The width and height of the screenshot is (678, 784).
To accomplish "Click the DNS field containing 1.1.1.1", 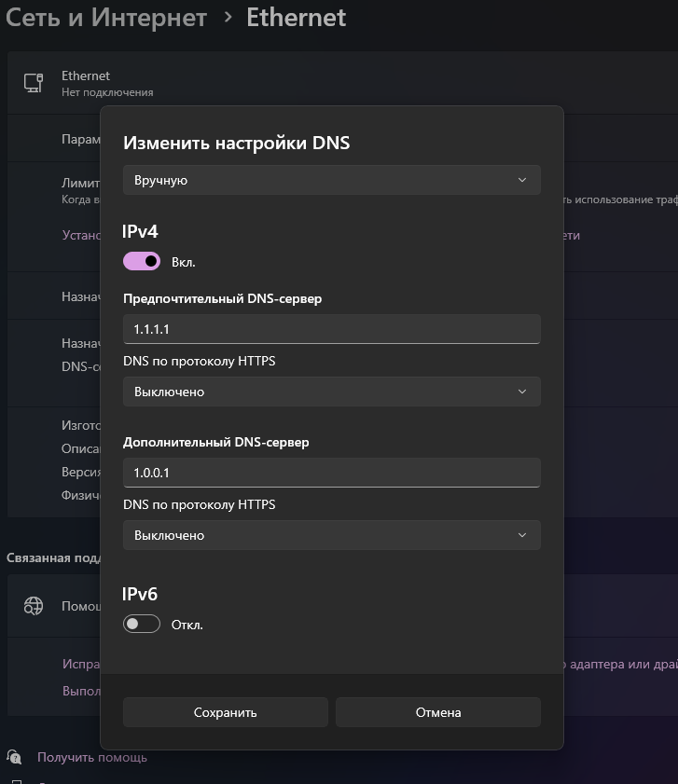I will pos(331,329).
